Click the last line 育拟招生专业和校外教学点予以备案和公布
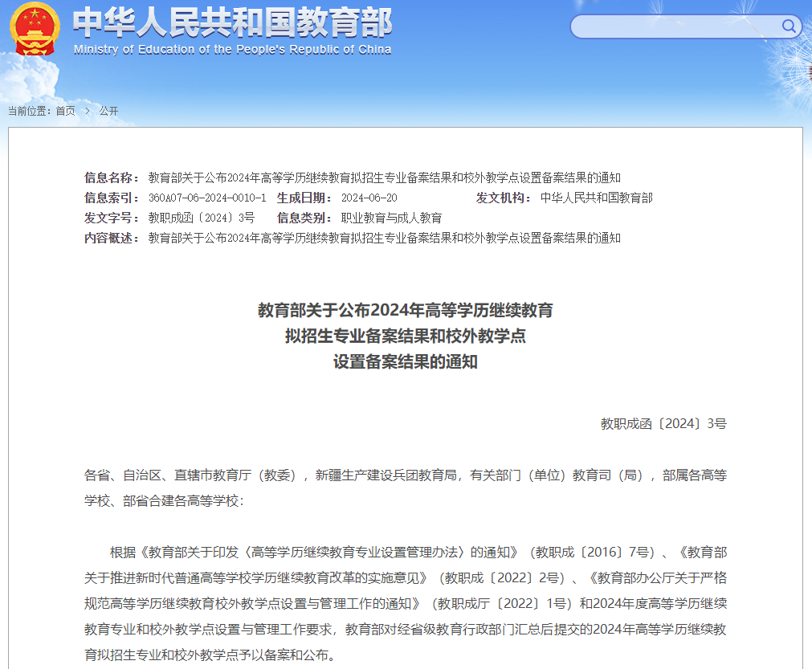812x669 pixels. 210,655
